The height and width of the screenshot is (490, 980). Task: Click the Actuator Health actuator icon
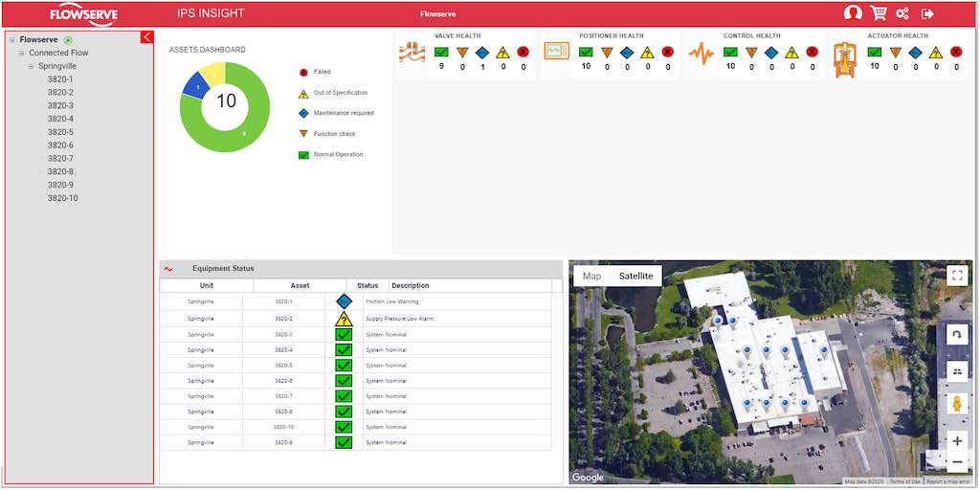[x=845, y=59]
